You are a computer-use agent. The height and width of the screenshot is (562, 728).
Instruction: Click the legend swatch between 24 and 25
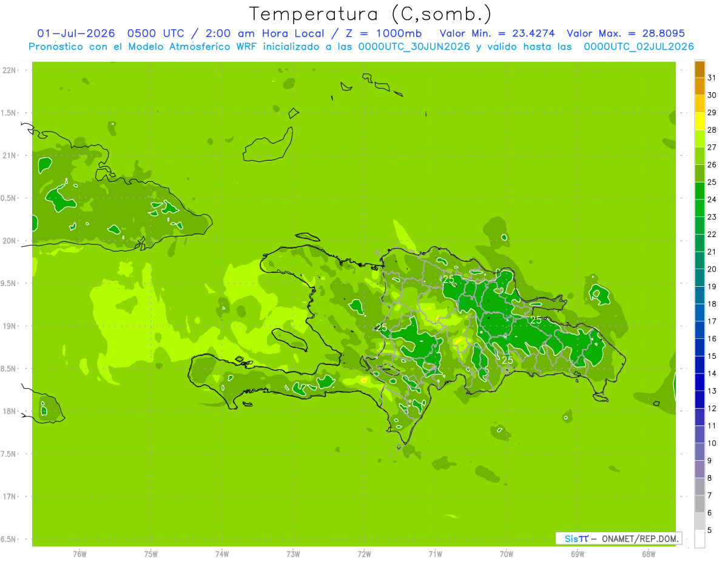[699, 191]
